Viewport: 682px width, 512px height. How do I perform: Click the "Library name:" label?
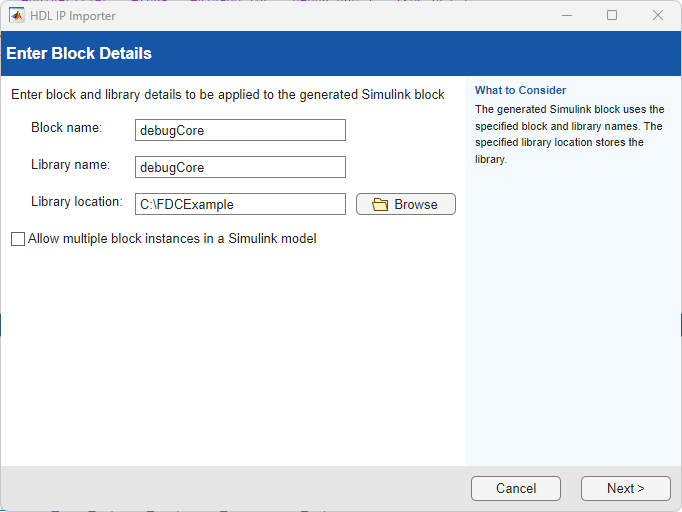click(x=70, y=165)
